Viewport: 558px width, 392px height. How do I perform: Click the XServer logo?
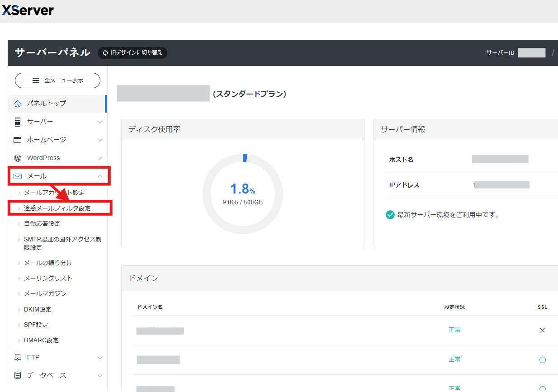click(28, 10)
